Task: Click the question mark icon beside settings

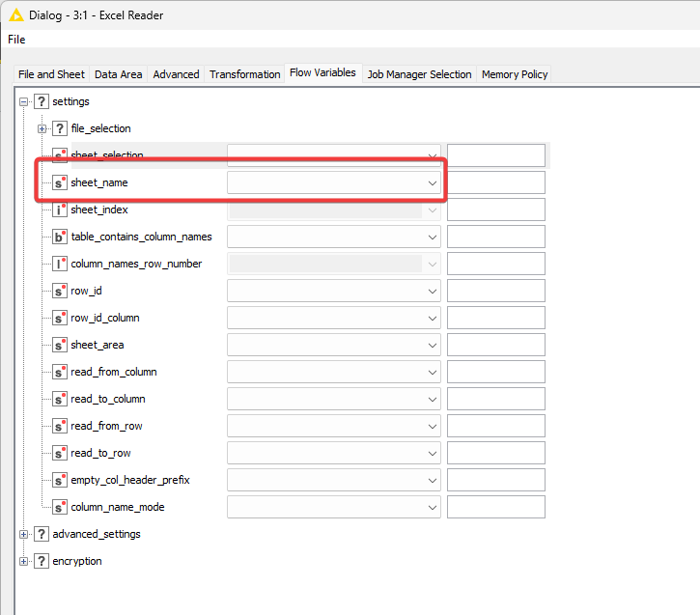Action: (42, 101)
